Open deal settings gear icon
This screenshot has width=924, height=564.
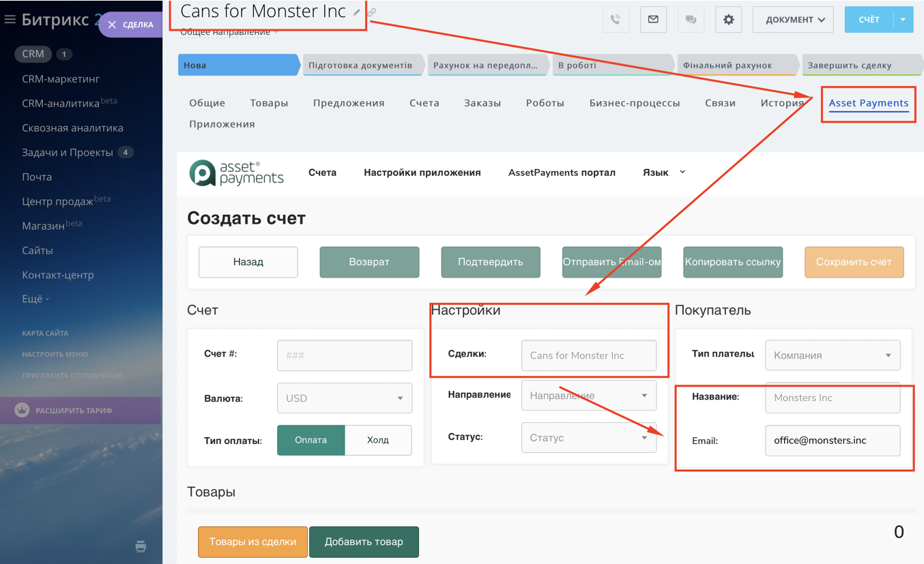click(728, 20)
